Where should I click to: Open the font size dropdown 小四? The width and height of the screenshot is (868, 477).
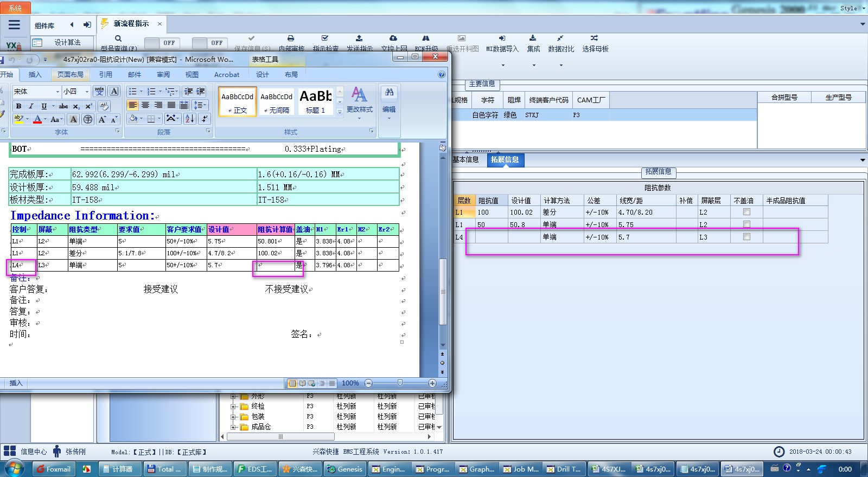click(x=87, y=92)
